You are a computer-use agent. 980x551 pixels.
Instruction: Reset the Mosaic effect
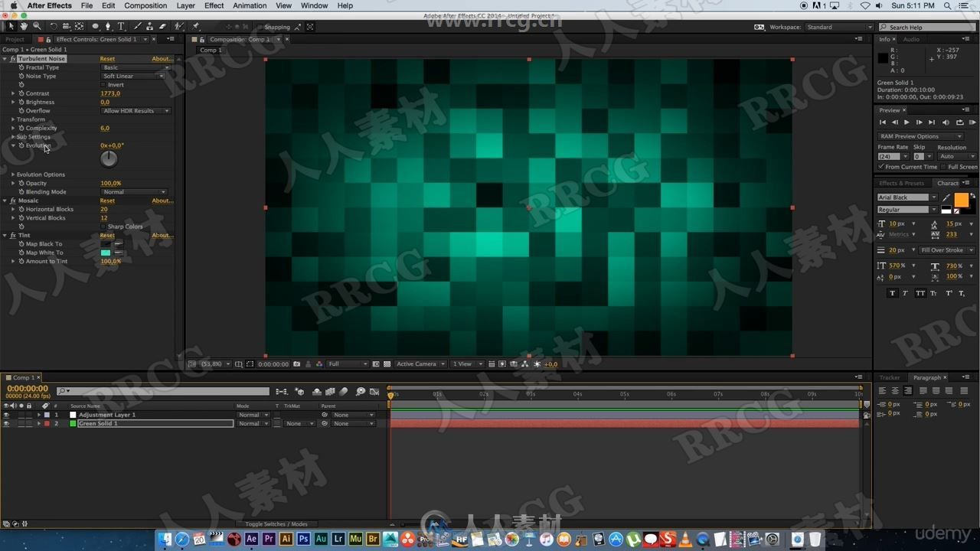(107, 201)
